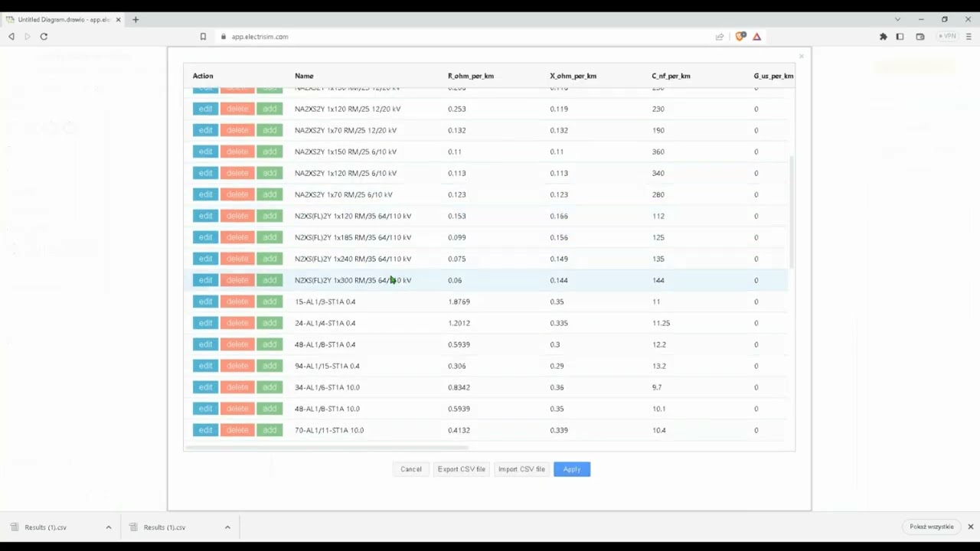980x551 pixels.
Task: Select the 70-AL1/11-ST1A 10.0 name cell
Action: point(329,430)
